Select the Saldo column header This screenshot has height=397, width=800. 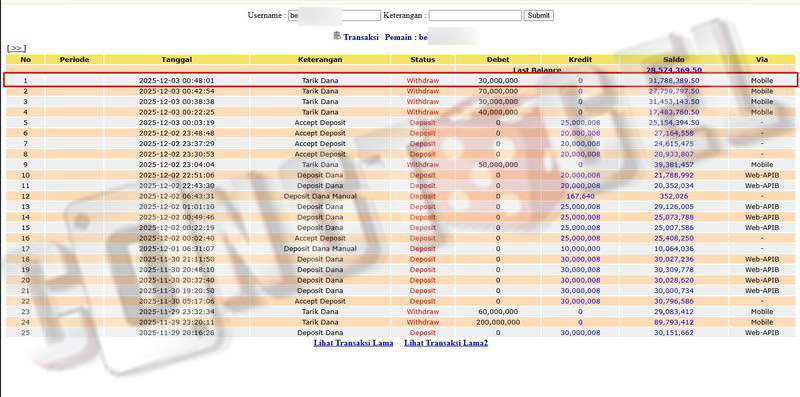(x=674, y=60)
